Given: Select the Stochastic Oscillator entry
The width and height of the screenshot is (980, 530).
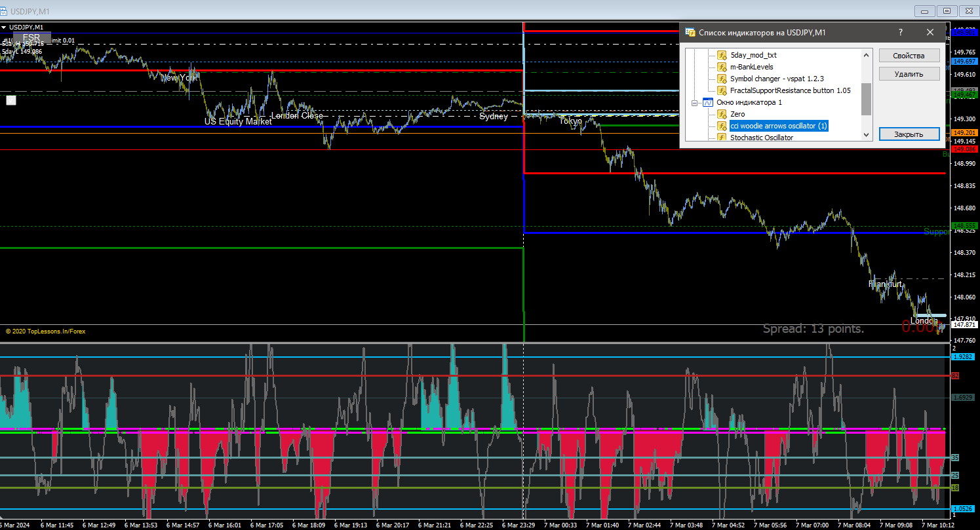Looking at the screenshot, I should click(x=762, y=138).
